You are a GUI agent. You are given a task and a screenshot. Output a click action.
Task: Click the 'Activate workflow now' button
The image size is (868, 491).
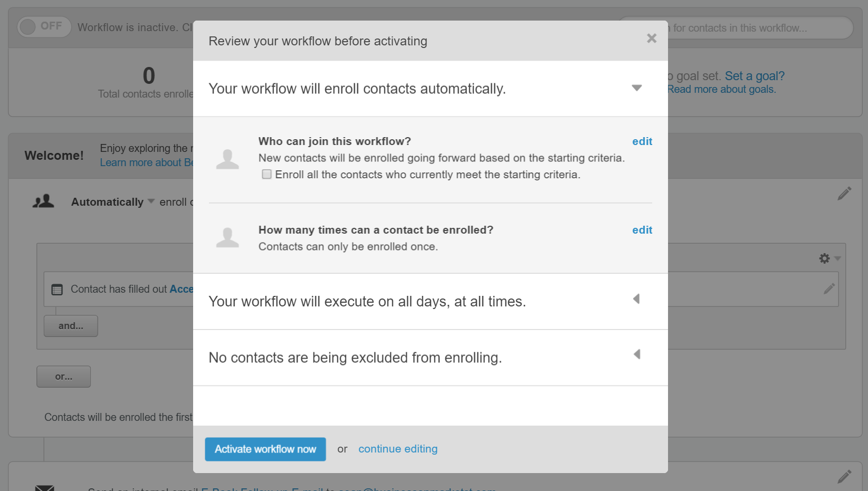pyautogui.click(x=265, y=449)
